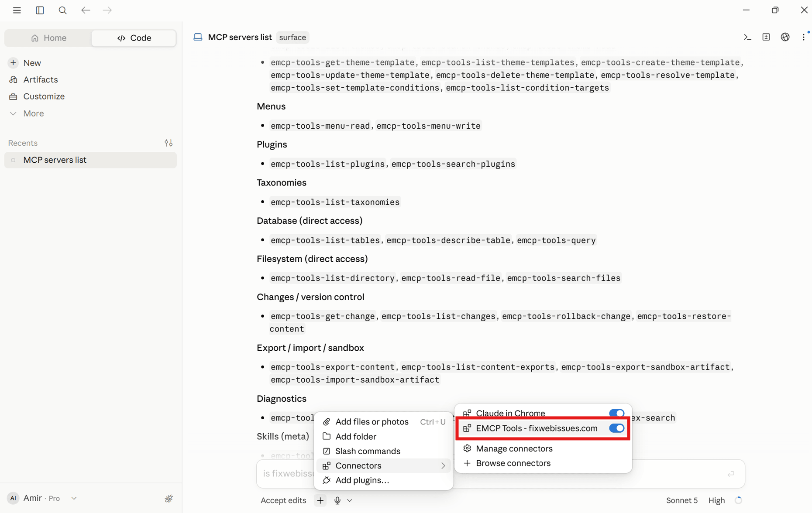812x513 pixels.
Task: Open the Amir account dropdown chevron
Action: [74, 498]
